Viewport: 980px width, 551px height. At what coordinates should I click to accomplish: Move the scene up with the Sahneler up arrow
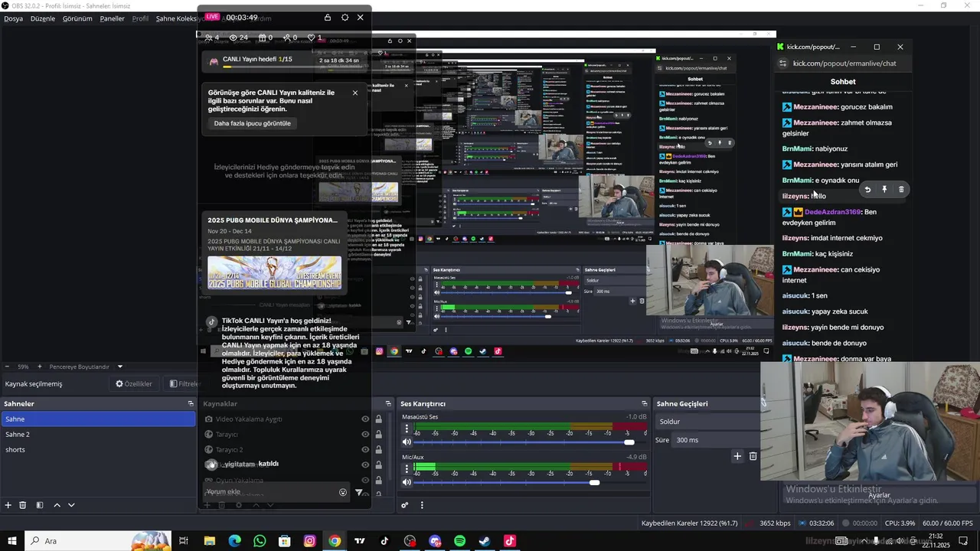pos(57,505)
